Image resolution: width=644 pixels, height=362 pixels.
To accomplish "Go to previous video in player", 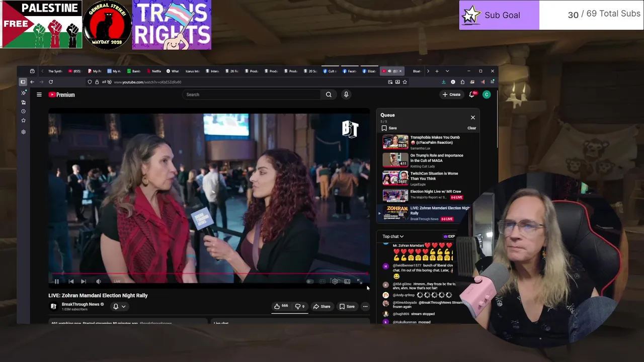I will (x=70, y=282).
